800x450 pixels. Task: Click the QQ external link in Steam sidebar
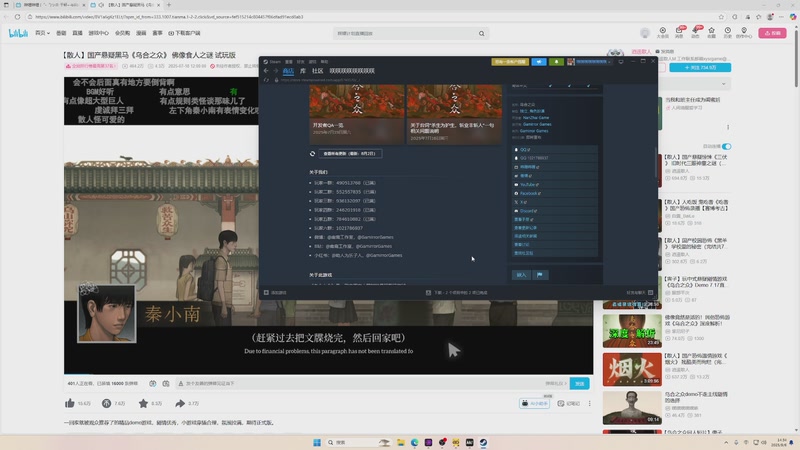(554, 149)
